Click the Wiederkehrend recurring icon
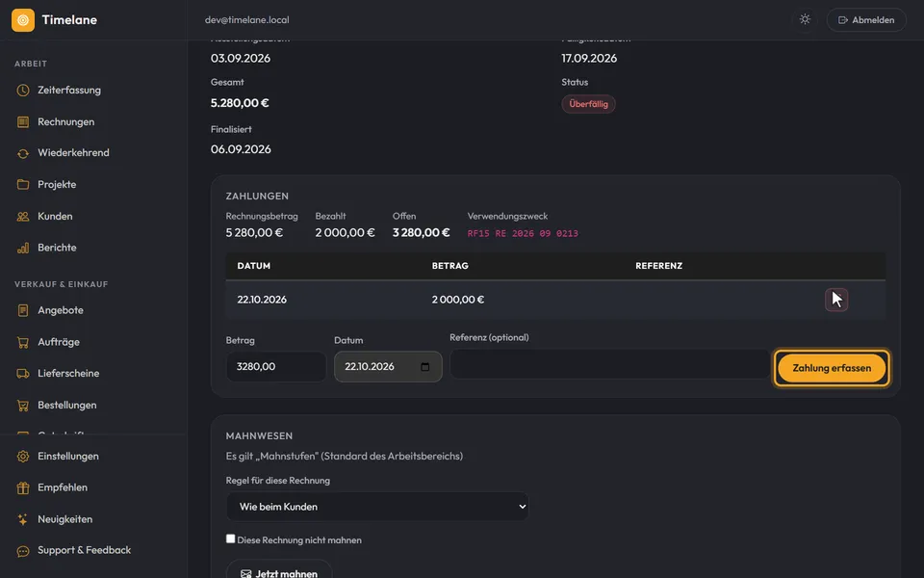Viewport: 924px width, 578px height. [23, 153]
